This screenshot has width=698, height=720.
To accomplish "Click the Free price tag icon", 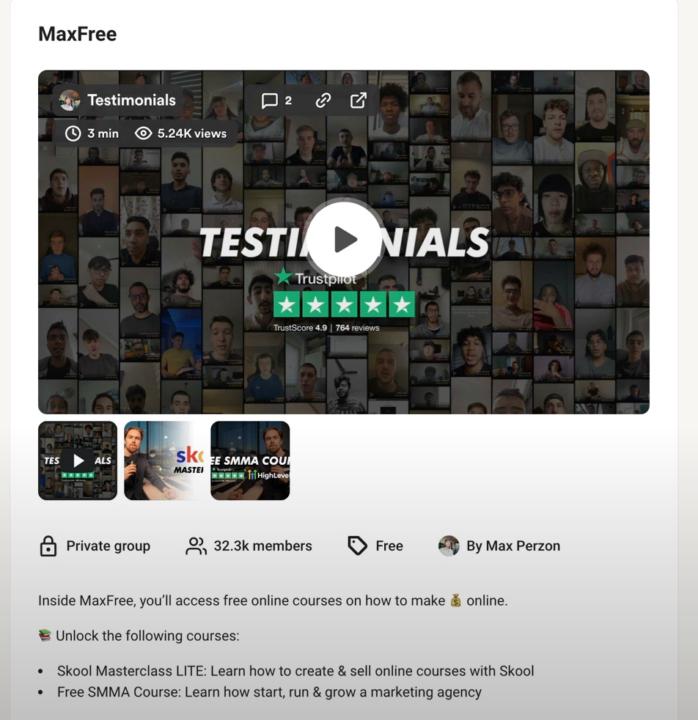I will coord(357,546).
